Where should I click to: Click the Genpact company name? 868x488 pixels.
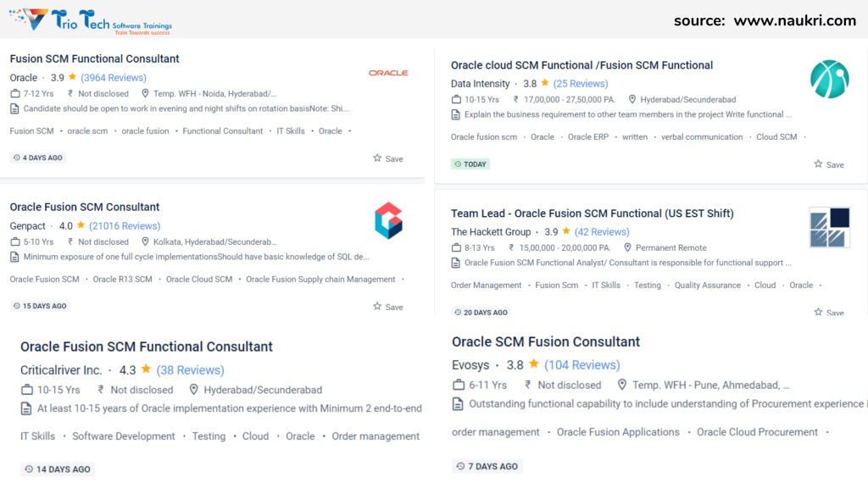click(x=28, y=226)
